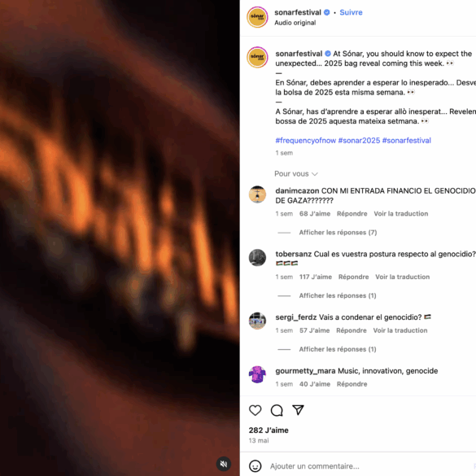Viewport: 476px width, 476px height.
Task: Show replies under tobersanz comment
Action: point(338,295)
